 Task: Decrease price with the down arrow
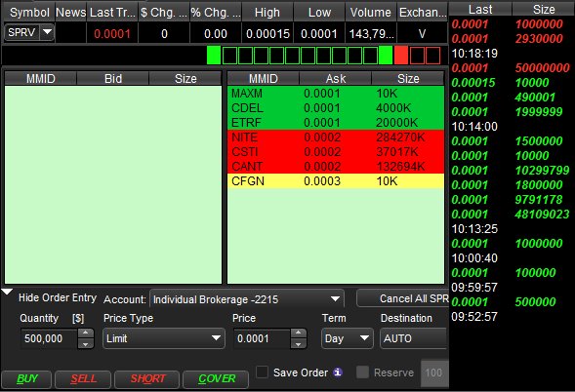coord(298,344)
